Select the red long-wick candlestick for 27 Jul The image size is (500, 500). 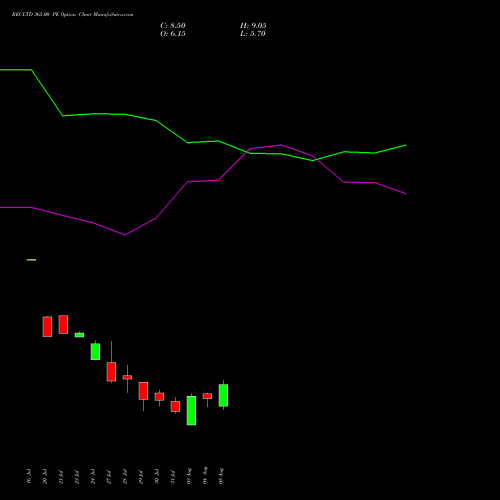coord(111,371)
